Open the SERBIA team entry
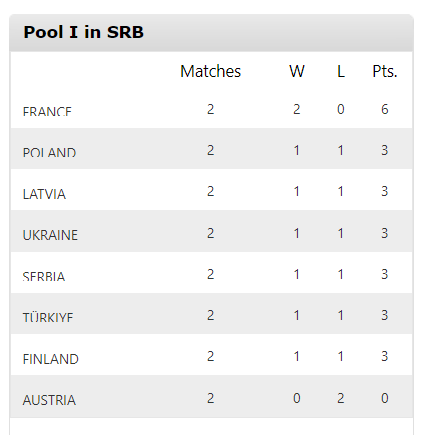This screenshot has height=435, width=424. coord(44,276)
